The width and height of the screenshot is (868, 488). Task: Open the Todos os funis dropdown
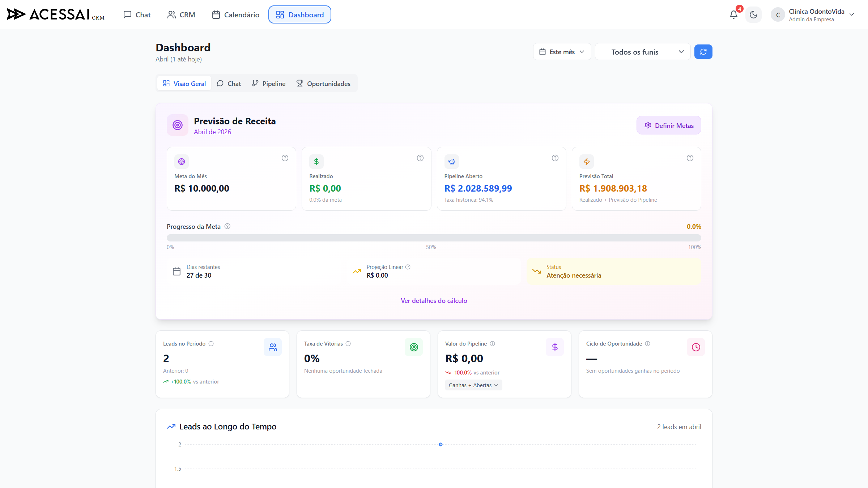click(643, 52)
